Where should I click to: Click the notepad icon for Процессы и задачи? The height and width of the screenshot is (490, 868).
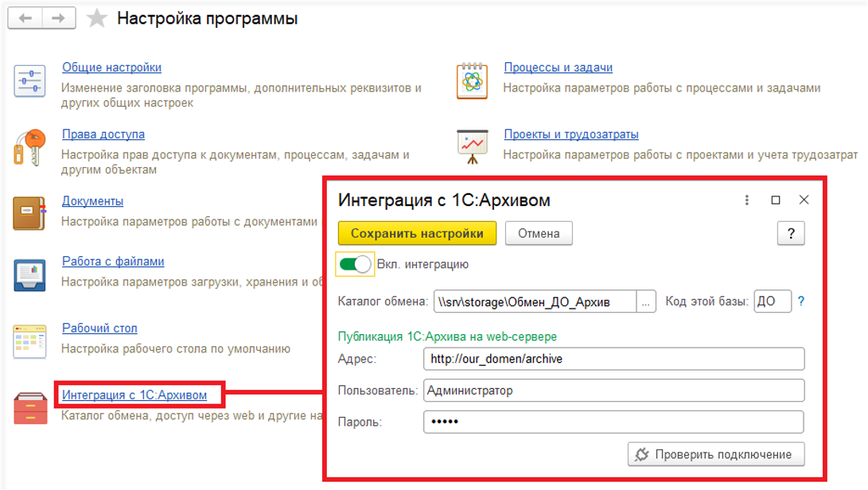(473, 81)
